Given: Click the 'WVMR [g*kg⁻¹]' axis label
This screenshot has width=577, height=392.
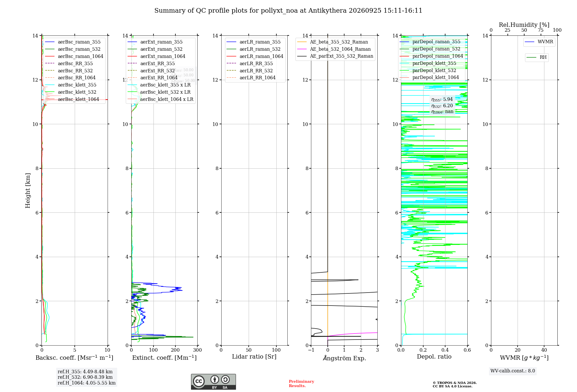Looking at the screenshot, I should (x=524, y=358).
